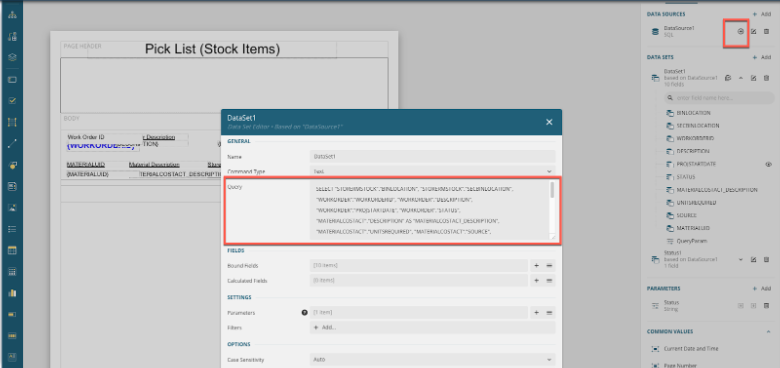The height and width of the screenshot is (368, 780).
Task: Select the Checkbox tool in left toolbar
Action: [12, 100]
